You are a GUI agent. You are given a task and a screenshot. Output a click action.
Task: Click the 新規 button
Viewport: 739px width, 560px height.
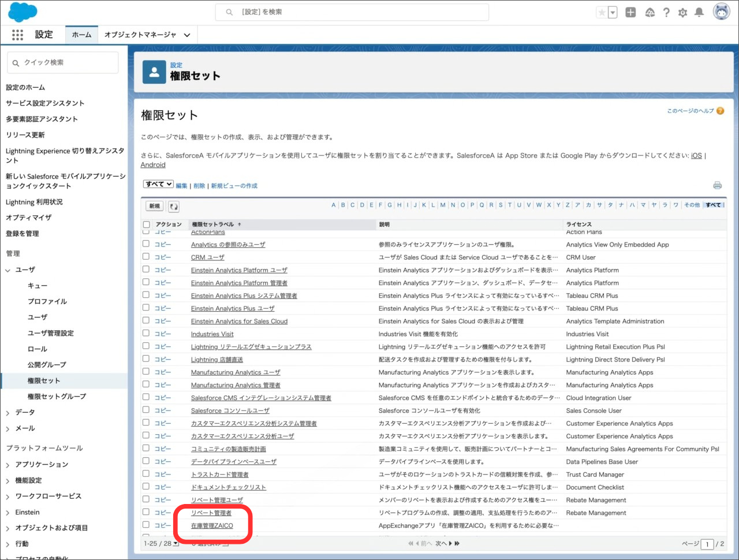point(155,206)
